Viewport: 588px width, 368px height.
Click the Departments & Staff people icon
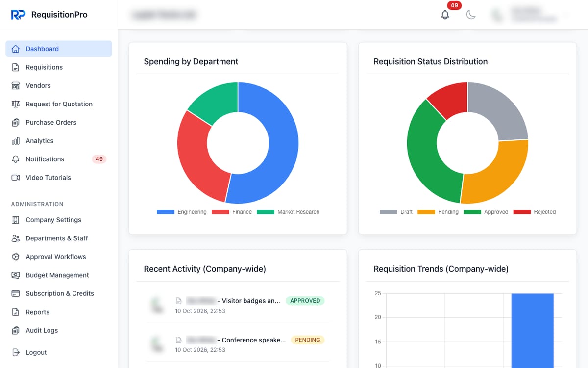click(16, 238)
